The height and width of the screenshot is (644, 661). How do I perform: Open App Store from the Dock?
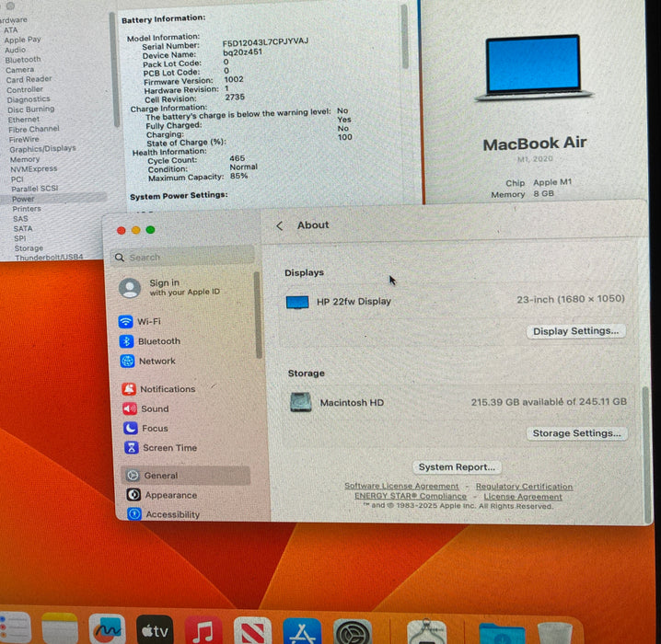[302, 631]
